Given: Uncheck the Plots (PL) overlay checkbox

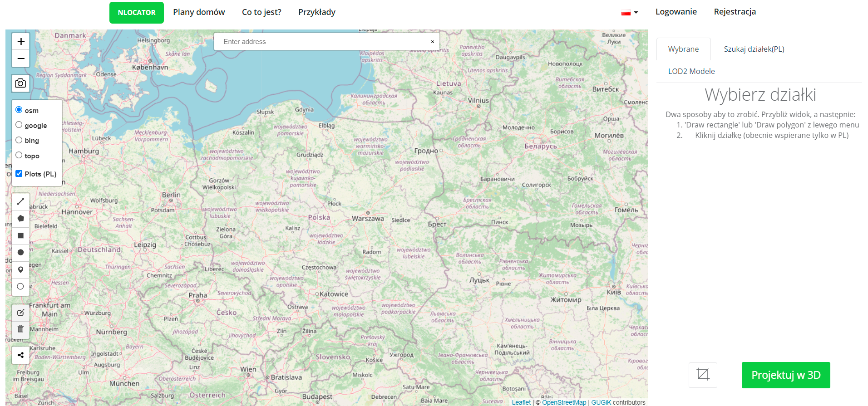Looking at the screenshot, I should click(x=19, y=174).
